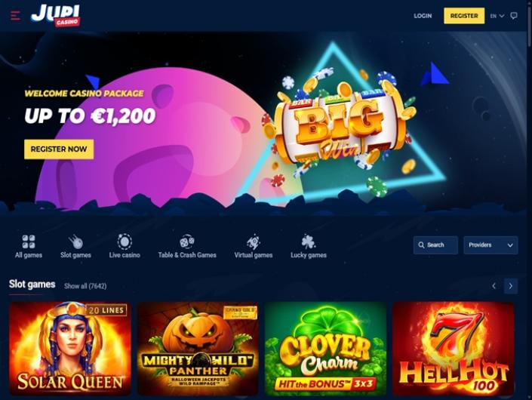The width and height of the screenshot is (532, 400).
Task: Open the Clover Charm game thumbnail
Action: click(x=325, y=349)
